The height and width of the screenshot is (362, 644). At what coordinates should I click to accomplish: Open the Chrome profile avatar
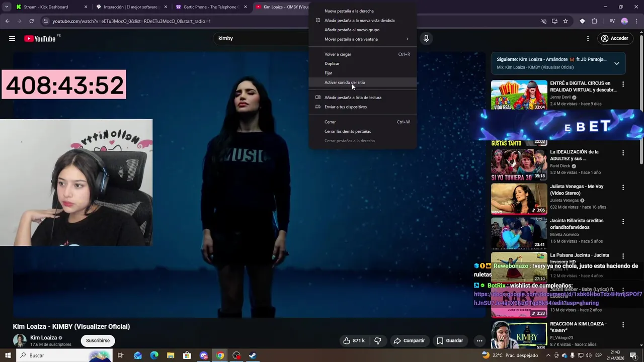[624, 21]
